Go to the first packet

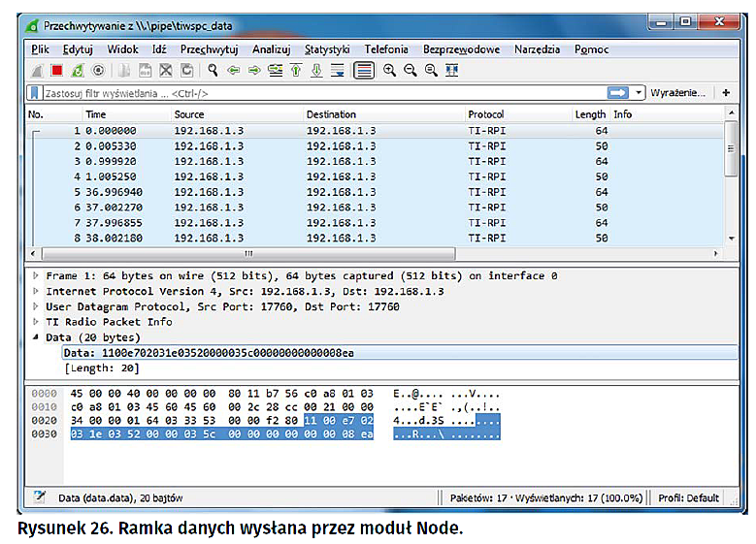[x=296, y=70]
